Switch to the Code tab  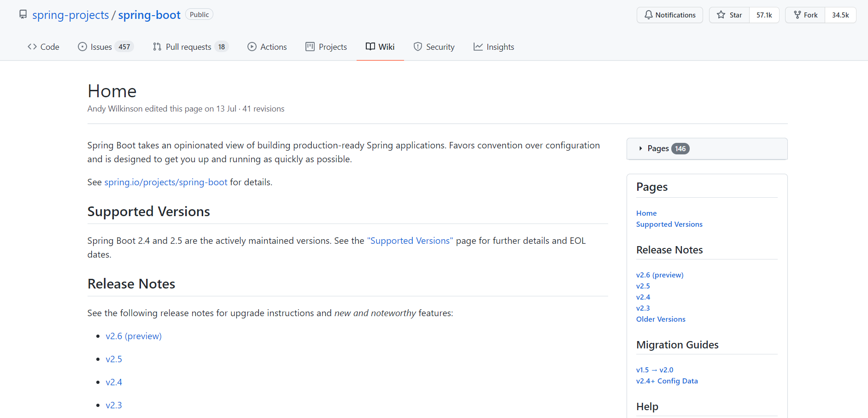coord(43,47)
